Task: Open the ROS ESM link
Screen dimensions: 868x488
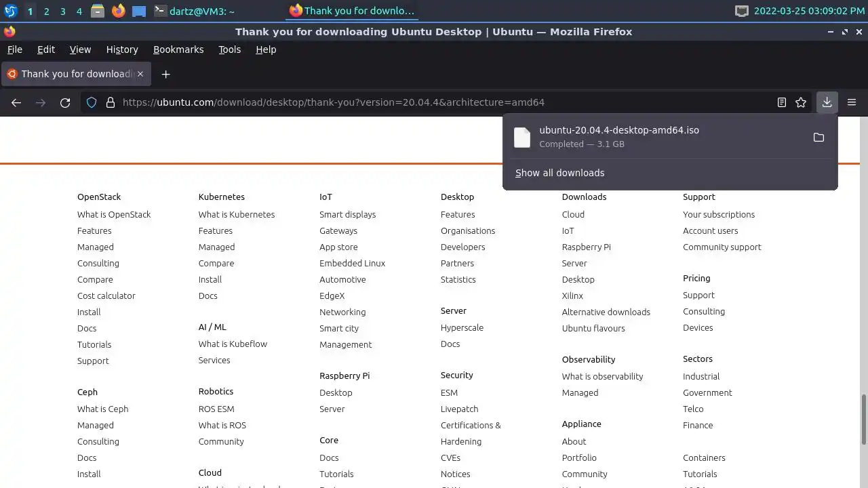Action: [216, 409]
